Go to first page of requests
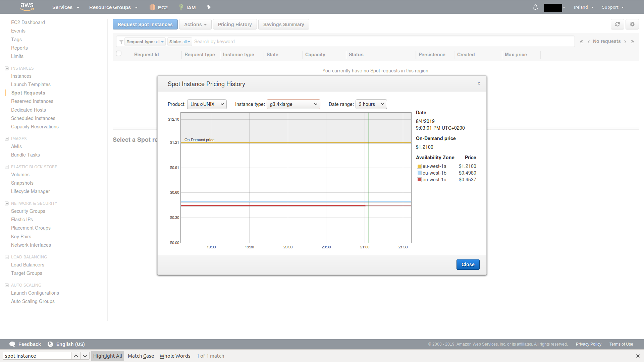The height and width of the screenshot is (362, 644). coord(581,42)
